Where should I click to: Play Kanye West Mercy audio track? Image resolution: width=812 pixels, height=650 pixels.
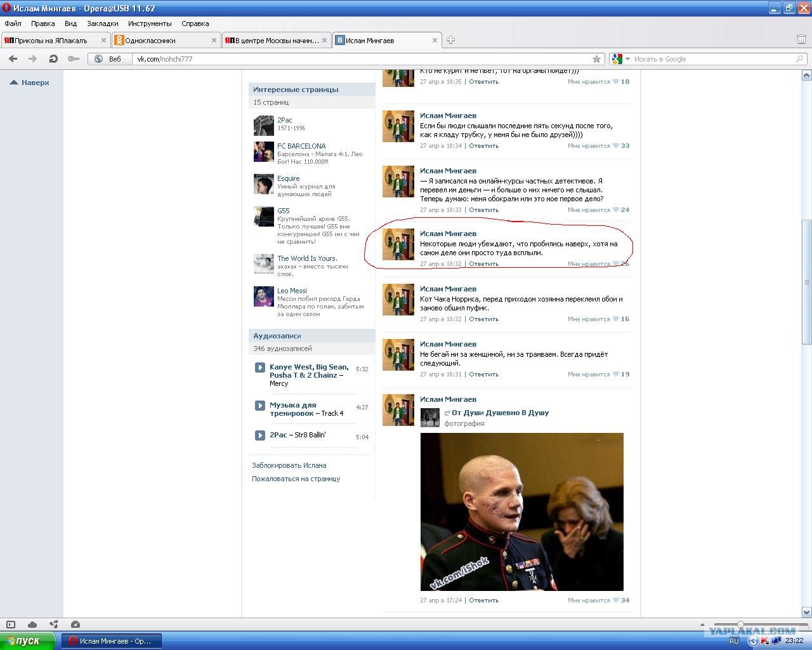click(x=259, y=367)
